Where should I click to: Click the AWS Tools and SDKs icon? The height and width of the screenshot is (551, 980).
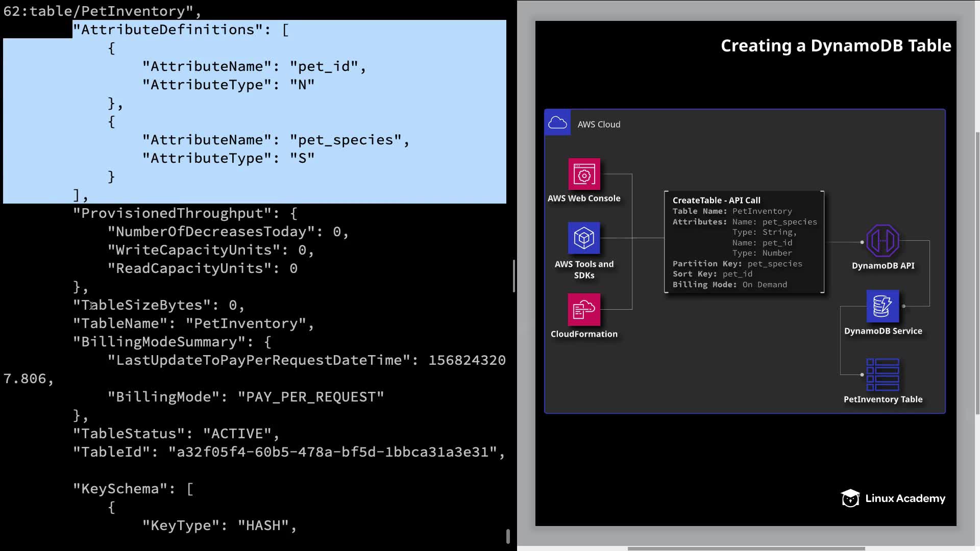click(584, 238)
